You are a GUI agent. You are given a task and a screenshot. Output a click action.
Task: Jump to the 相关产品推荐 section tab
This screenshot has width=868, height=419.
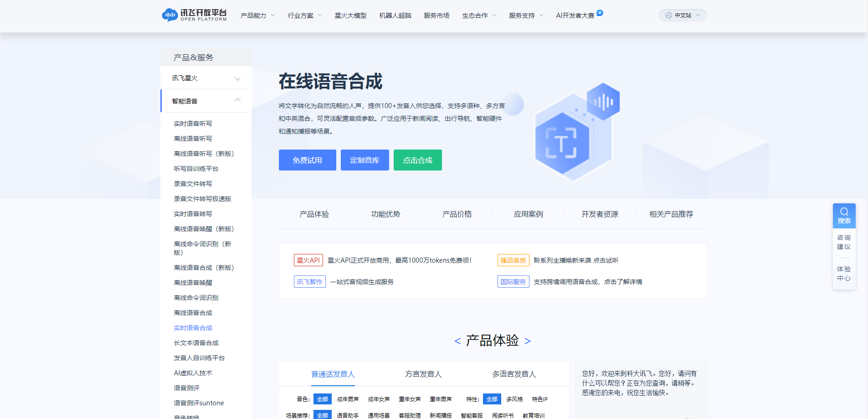[x=671, y=214]
